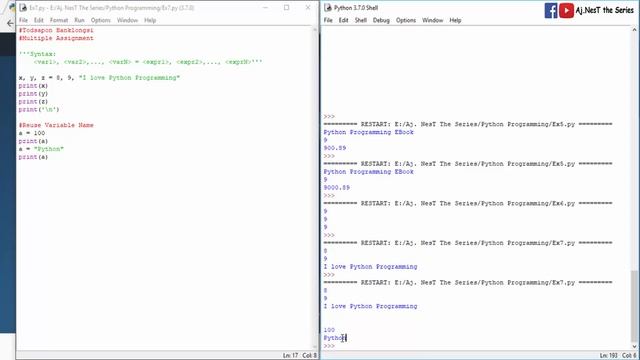This screenshot has width=640, height=360.
Task: Click the '900.59' output in Shell
Action: coord(335,148)
